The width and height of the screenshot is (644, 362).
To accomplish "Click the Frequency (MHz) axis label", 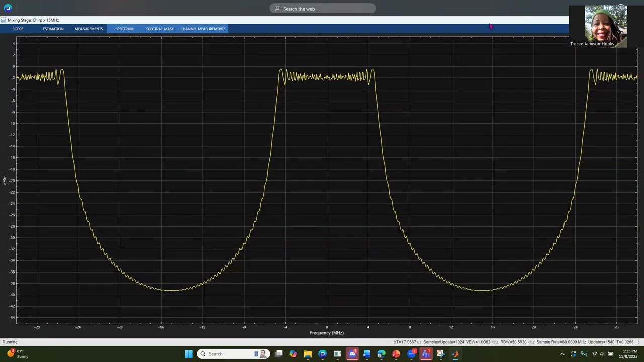I will 327,333.
